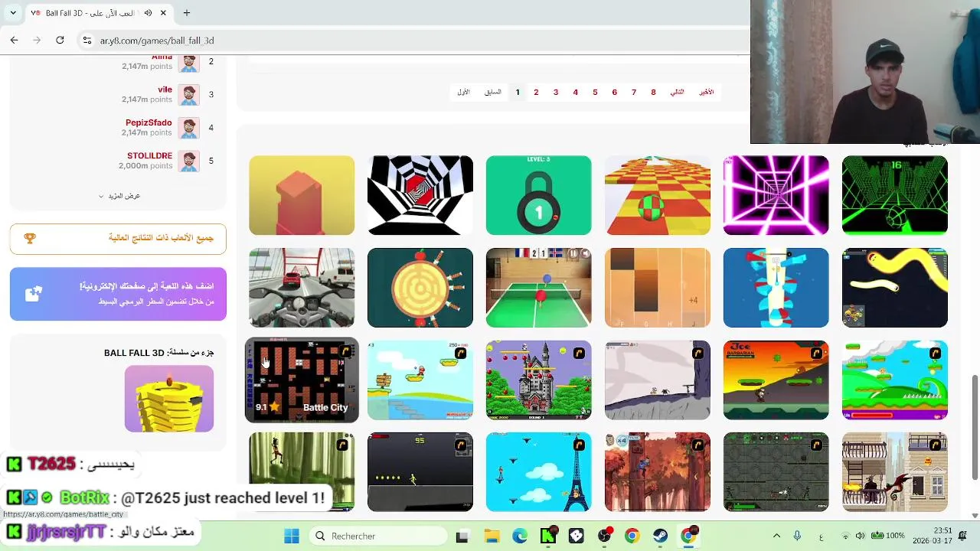Screen dimensions: 980x551
Task: Click vile's avatar in the leaderboard
Action: 188,95
